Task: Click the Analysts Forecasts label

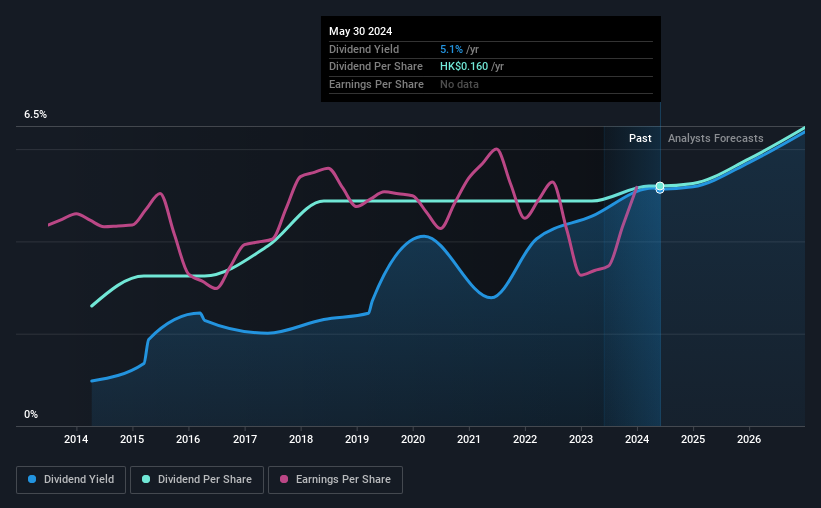Action: [715, 138]
